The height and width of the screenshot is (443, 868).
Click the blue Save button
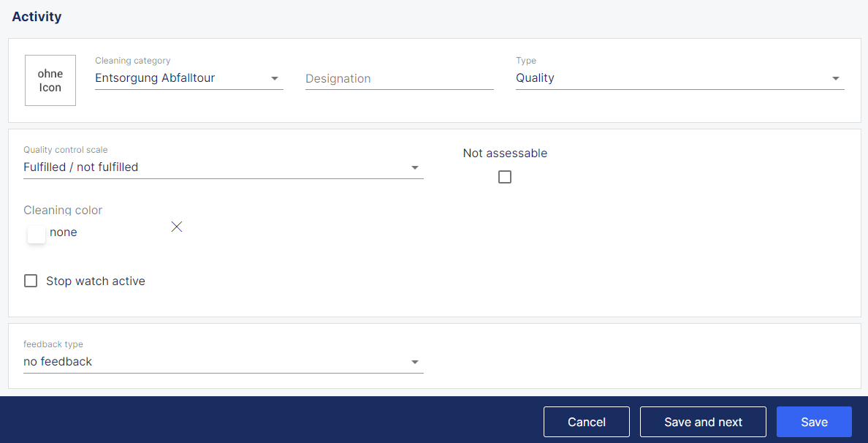click(x=814, y=422)
